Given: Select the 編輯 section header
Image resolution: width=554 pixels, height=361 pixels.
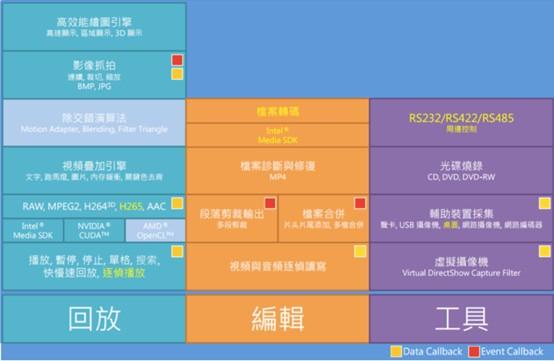Looking at the screenshot, I should (x=278, y=319).
